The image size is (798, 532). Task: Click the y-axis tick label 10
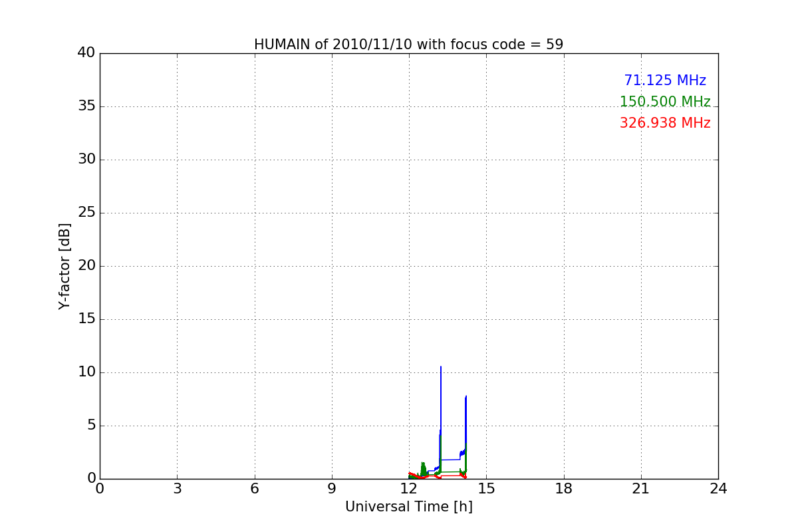pyautogui.click(x=86, y=372)
